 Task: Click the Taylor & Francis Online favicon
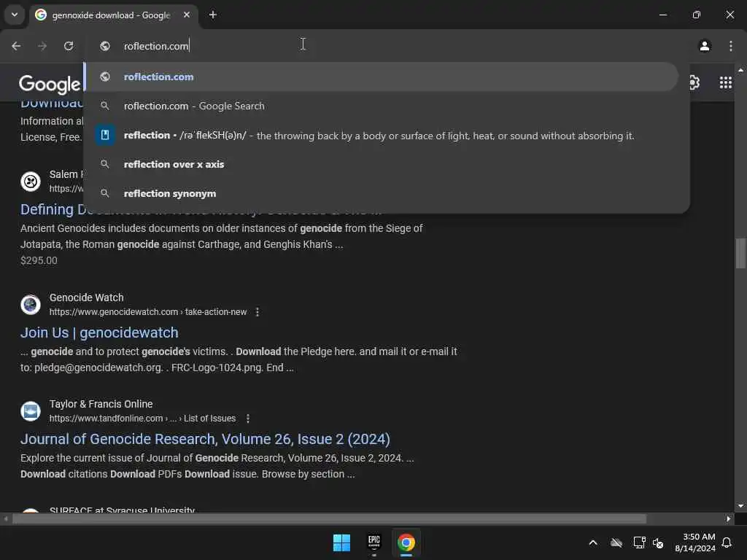31,411
